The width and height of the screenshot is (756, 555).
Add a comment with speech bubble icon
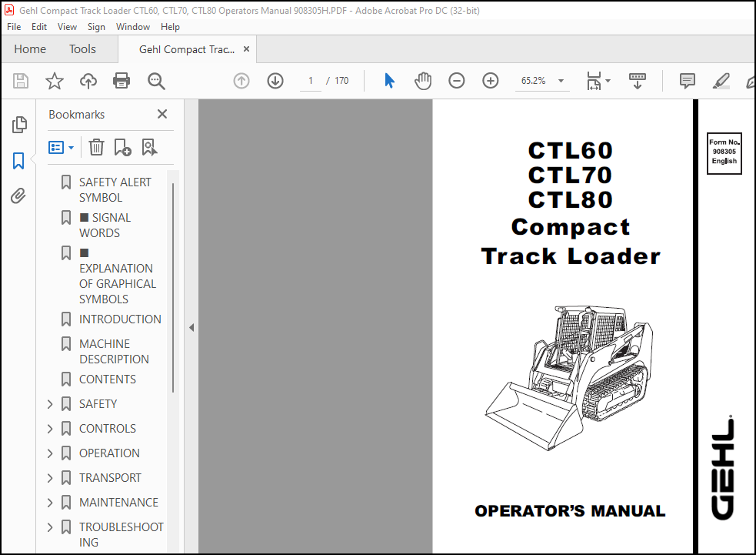687,81
